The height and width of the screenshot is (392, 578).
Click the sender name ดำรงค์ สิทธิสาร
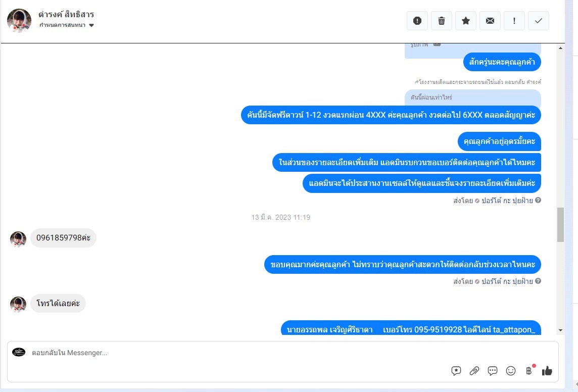point(66,14)
